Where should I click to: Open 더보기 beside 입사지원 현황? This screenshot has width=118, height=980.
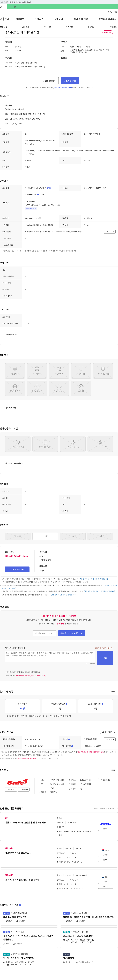click(114, 692)
